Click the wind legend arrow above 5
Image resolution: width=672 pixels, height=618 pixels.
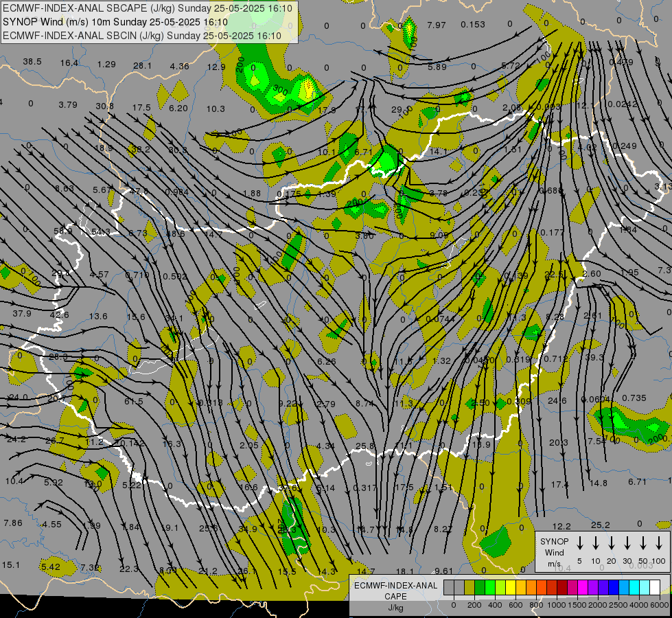580,543
